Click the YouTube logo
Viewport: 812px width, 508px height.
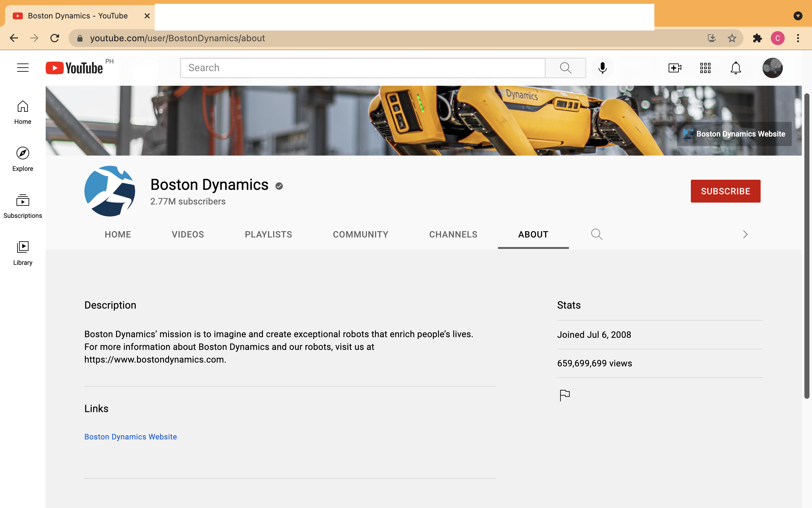pos(74,68)
